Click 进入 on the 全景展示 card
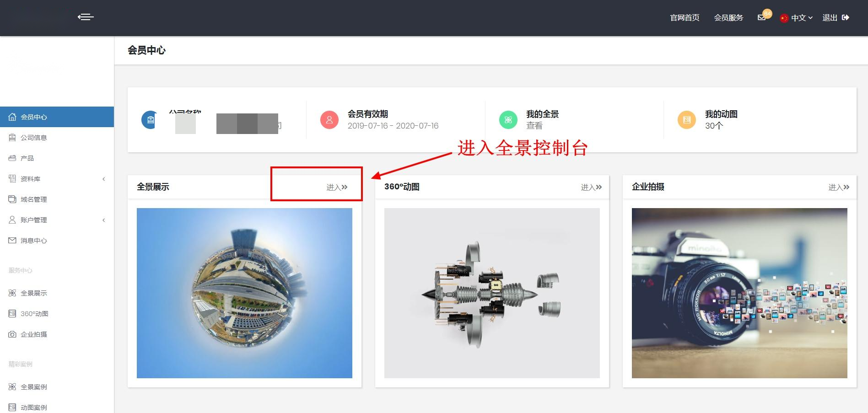Viewport: 868px width, 413px height. point(335,187)
